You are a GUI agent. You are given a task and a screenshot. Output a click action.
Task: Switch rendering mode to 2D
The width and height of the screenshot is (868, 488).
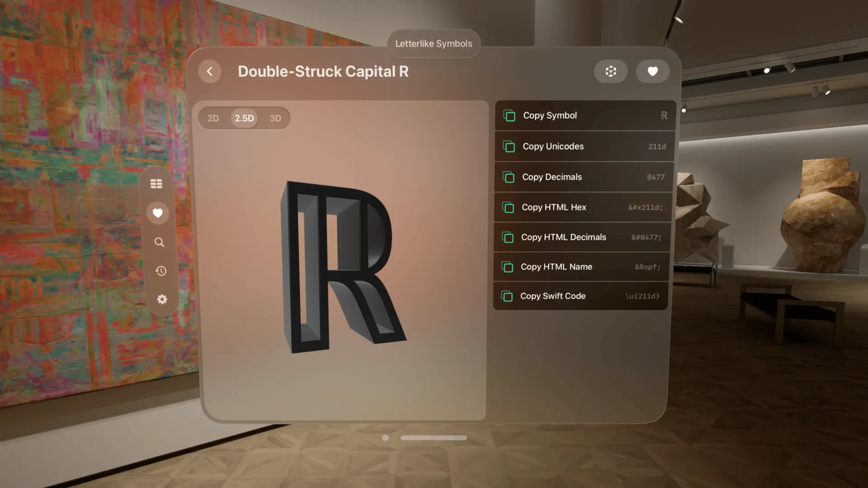(213, 118)
